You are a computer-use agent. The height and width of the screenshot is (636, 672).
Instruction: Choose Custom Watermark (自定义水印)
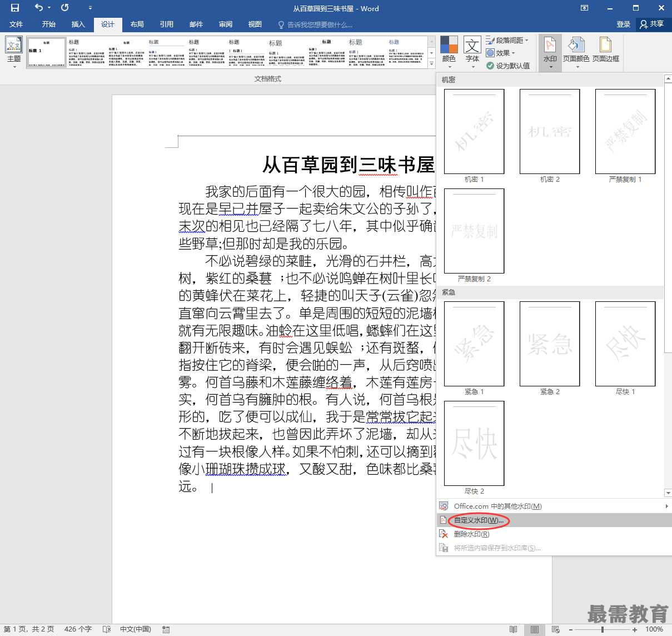coord(554,520)
